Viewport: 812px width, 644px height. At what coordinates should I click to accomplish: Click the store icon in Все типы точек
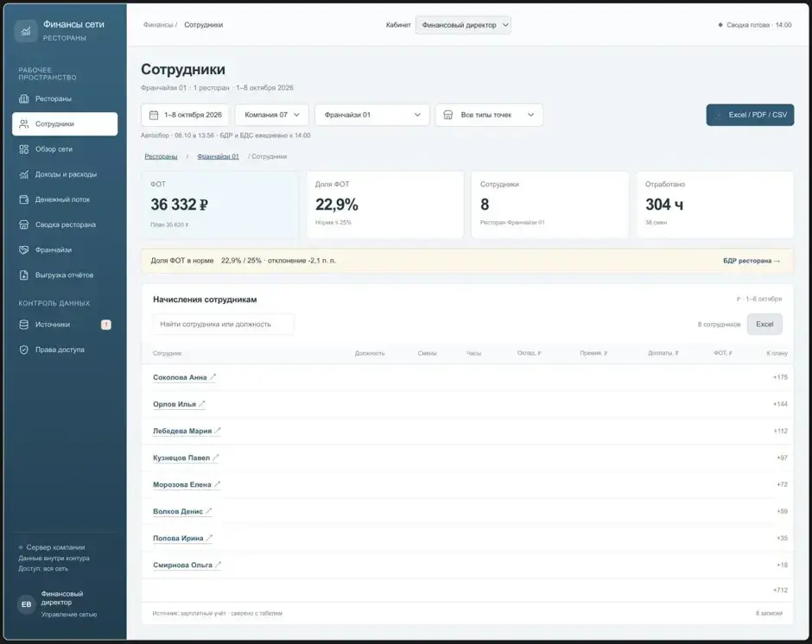pos(448,115)
